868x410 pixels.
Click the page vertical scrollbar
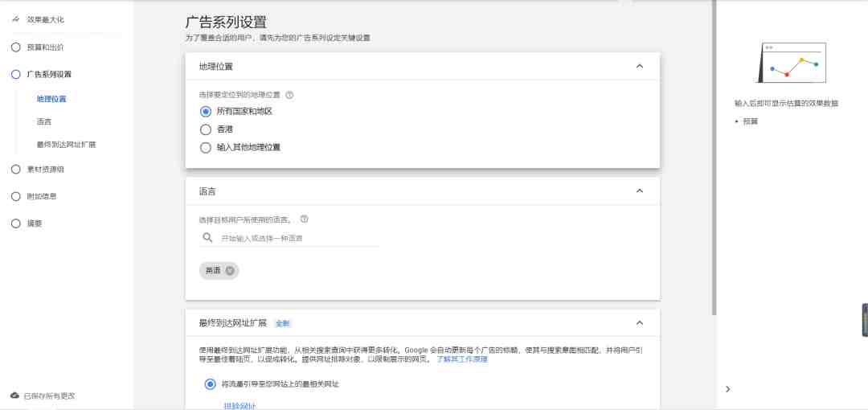714,158
